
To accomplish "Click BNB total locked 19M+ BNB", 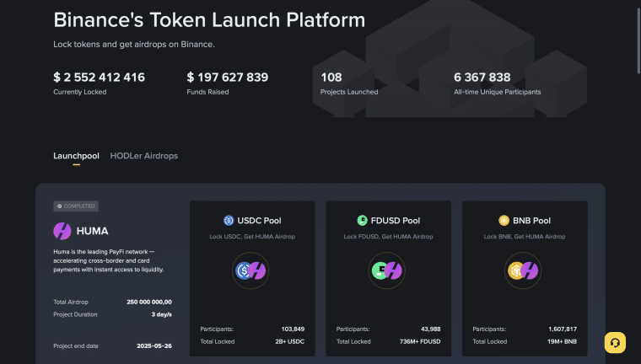I will click(x=562, y=341).
